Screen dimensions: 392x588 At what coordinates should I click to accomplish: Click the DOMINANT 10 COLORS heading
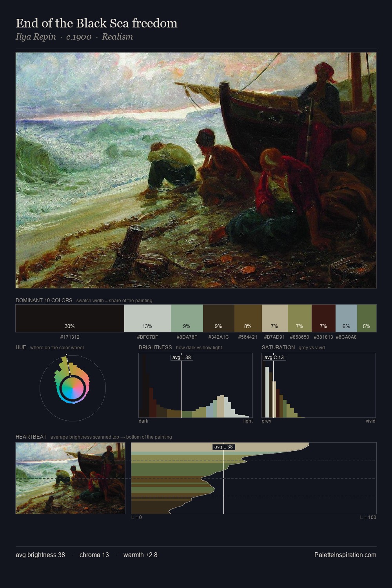[x=44, y=300]
